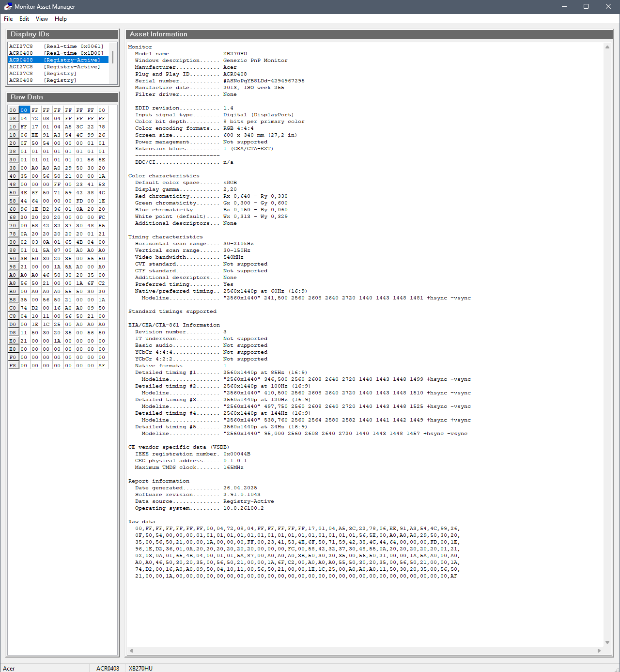Click the Manufacture date value
The width and height of the screenshot is (620, 672).
point(254,88)
